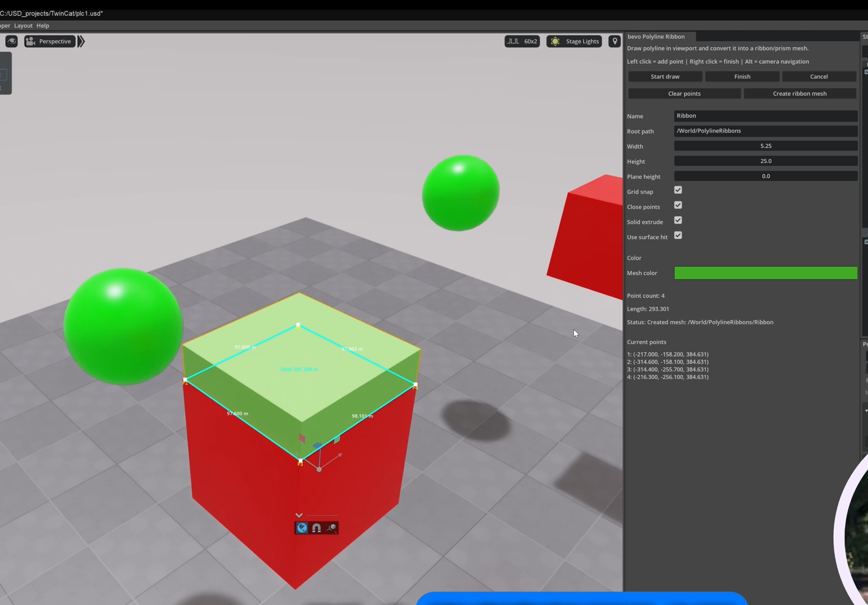Click the Current points heading
The width and height of the screenshot is (868, 605).
click(x=646, y=342)
